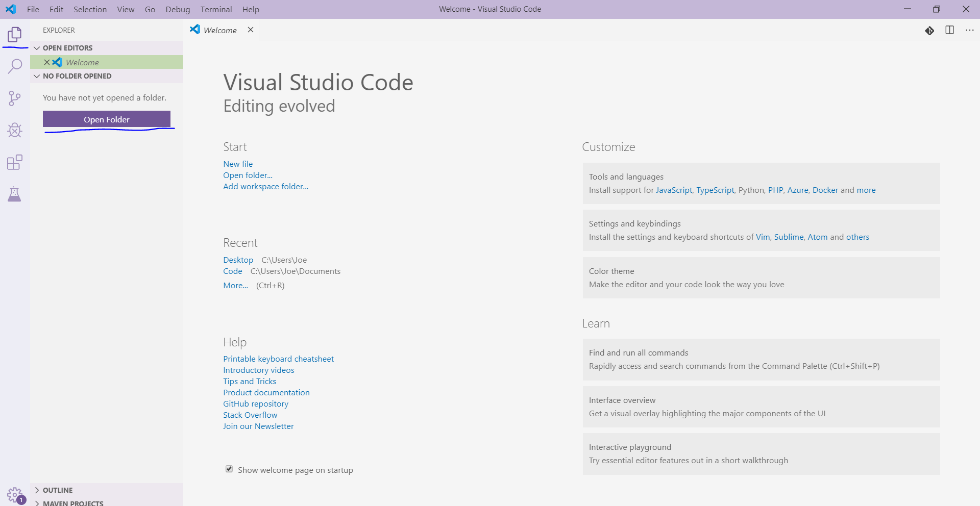
Task: Open the Interactive playground card
Action: (761, 454)
